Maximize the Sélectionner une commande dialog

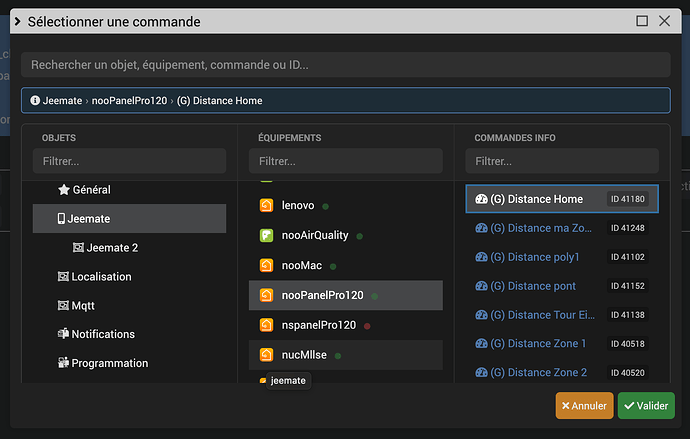point(642,21)
